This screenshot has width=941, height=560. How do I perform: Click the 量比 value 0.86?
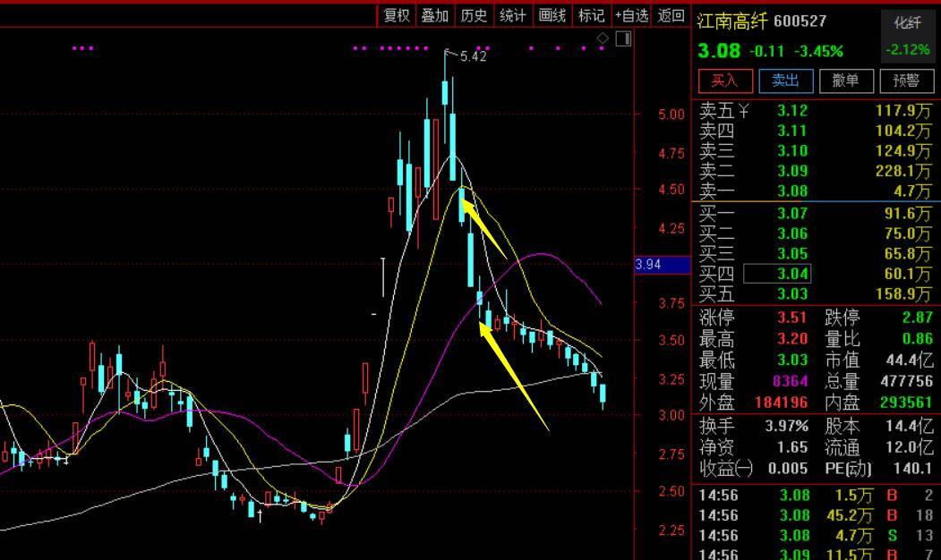tap(918, 339)
